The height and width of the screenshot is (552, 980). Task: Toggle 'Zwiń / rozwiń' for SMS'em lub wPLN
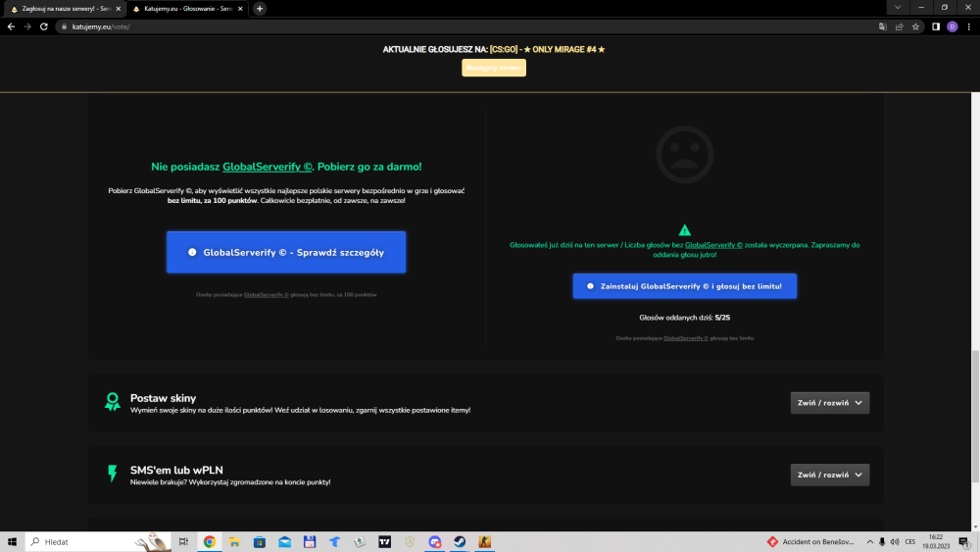(829, 475)
